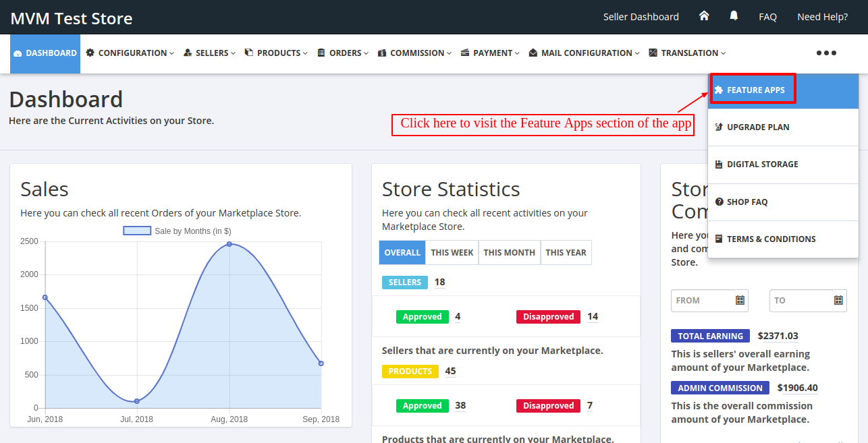Open Terms & Conditions

tap(769, 238)
